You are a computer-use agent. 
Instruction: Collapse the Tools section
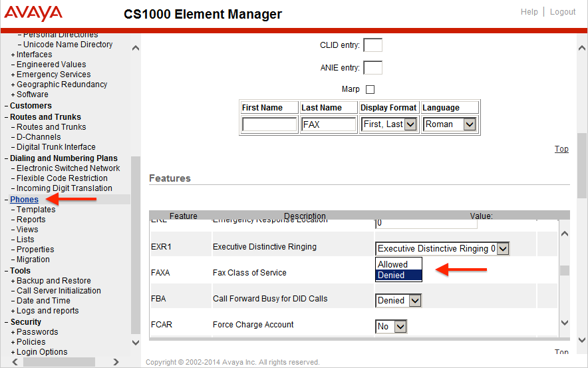point(7,271)
